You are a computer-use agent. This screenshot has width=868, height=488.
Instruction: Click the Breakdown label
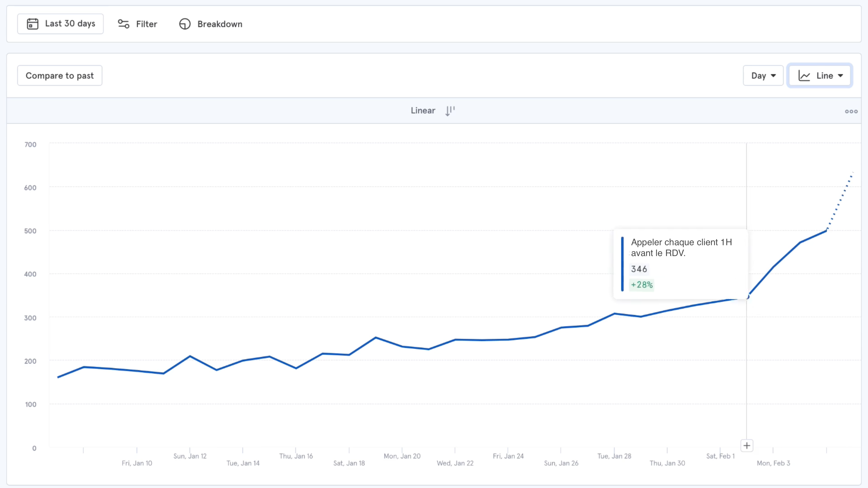[x=220, y=24]
